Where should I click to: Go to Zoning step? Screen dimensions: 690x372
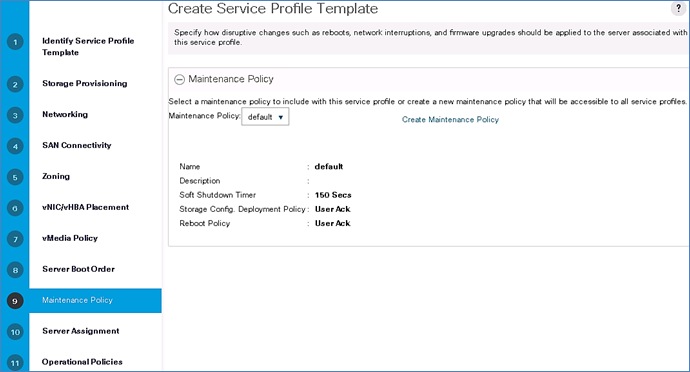tap(55, 176)
